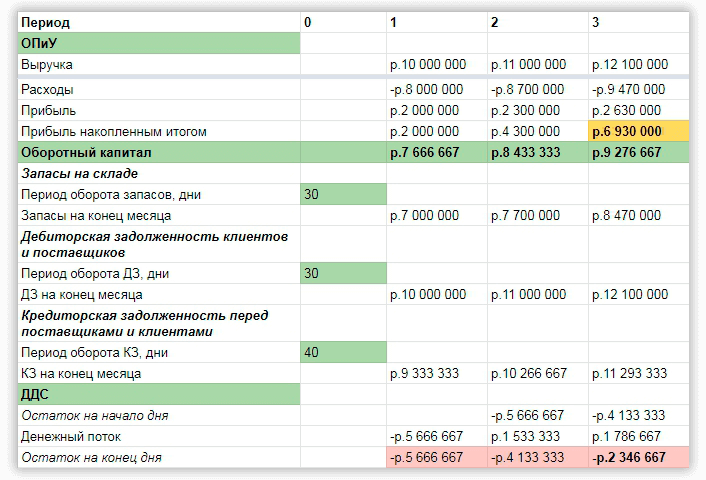Image resolution: width=706 pixels, height=480 pixels.
Task: Edit the 'Период оборота ДЗ, дни' input cell
Action: click(x=342, y=274)
